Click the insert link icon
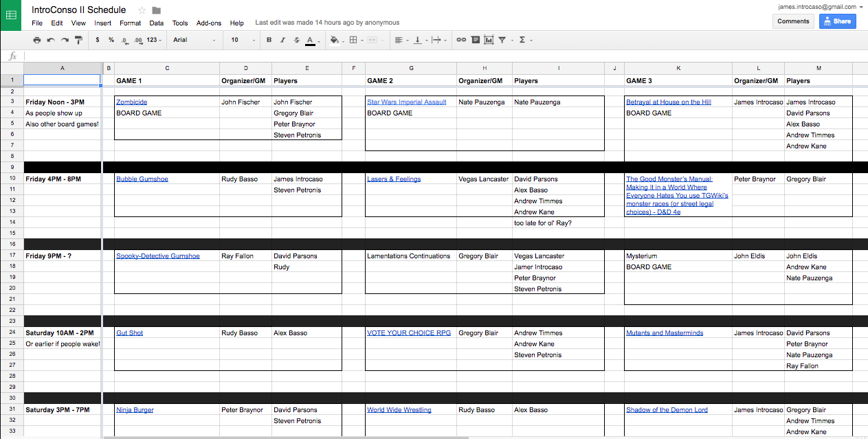This screenshot has width=868, height=439. click(461, 41)
